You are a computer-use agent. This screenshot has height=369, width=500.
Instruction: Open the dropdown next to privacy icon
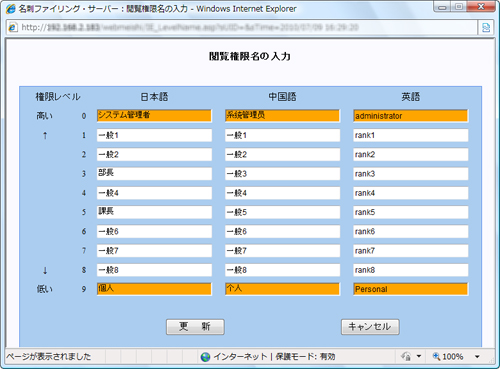click(419, 356)
